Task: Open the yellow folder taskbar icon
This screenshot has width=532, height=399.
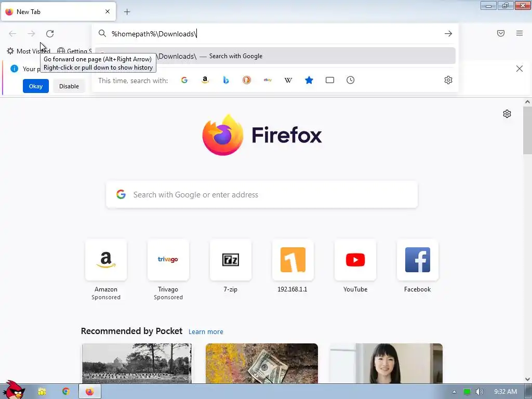Action: (x=42, y=392)
